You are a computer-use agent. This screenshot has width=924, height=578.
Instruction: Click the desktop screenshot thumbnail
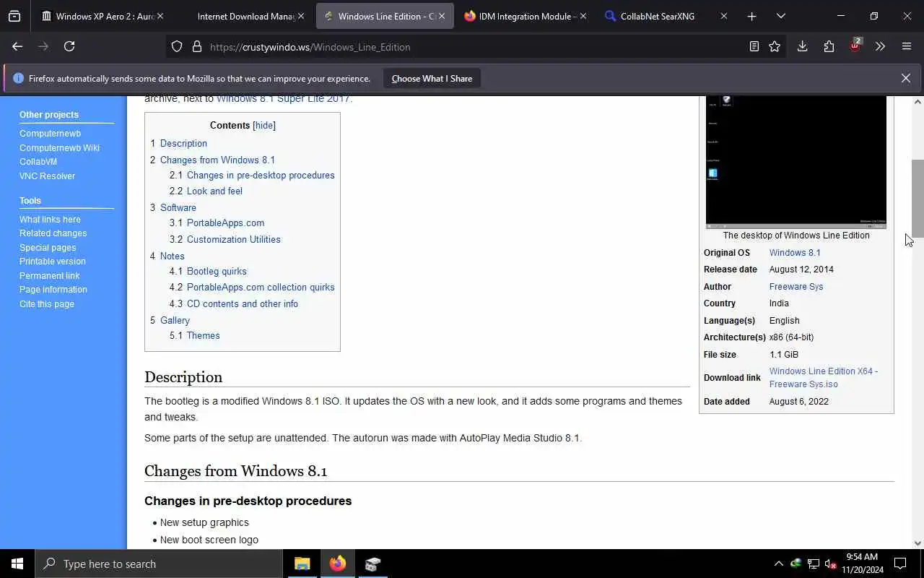coord(796,162)
